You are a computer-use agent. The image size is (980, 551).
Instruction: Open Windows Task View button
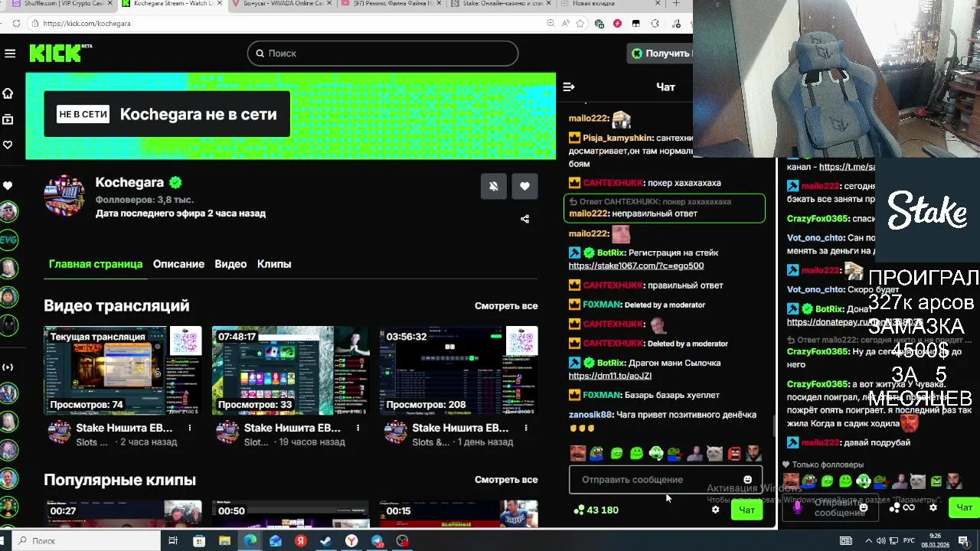(173, 541)
